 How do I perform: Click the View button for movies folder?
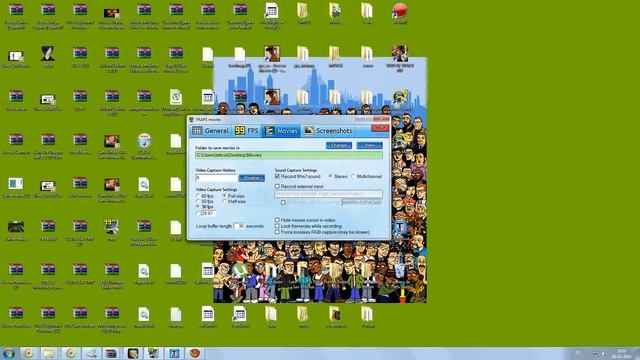pos(369,145)
